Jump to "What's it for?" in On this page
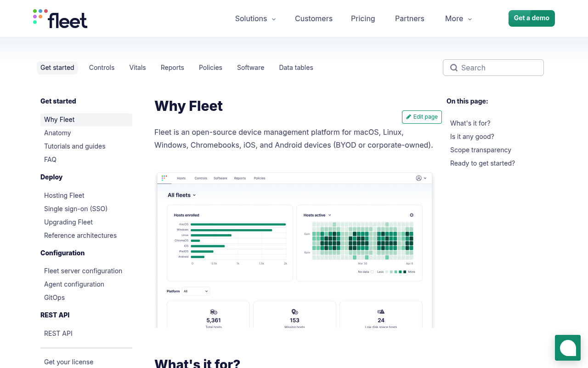 [470, 123]
